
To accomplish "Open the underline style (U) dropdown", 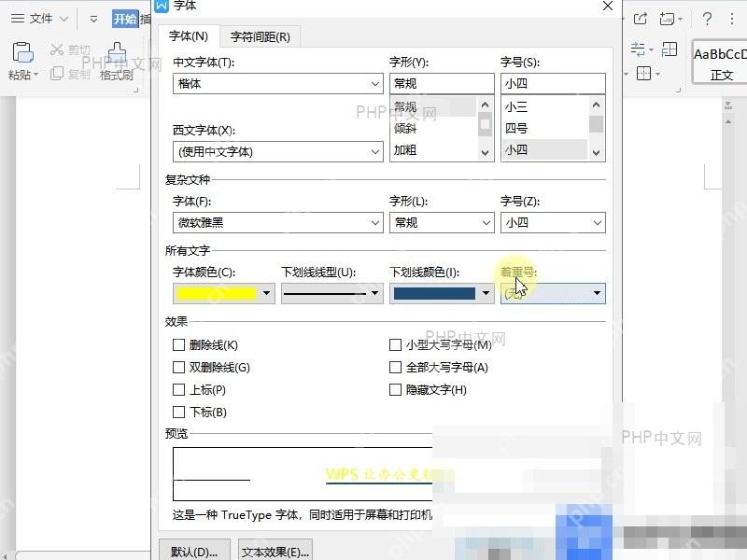I will pyautogui.click(x=332, y=293).
